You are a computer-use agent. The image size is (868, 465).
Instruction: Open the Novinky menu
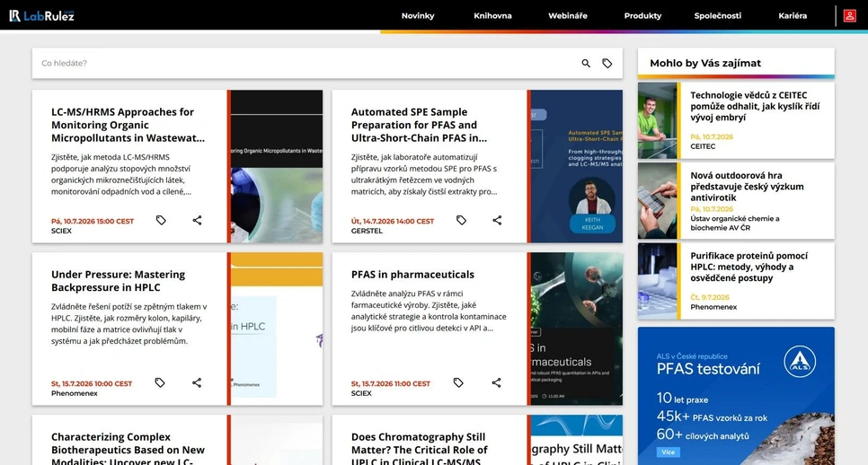tap(418, 15)
